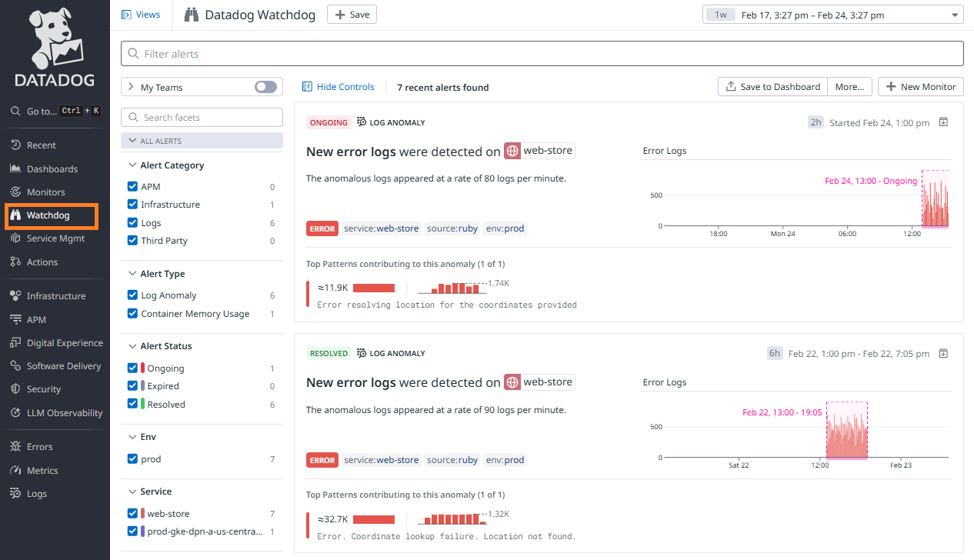The image size is (974, 560).
Task: Click the Watchdog binoculars sidebar icon
Action: [x=15, y=215]
